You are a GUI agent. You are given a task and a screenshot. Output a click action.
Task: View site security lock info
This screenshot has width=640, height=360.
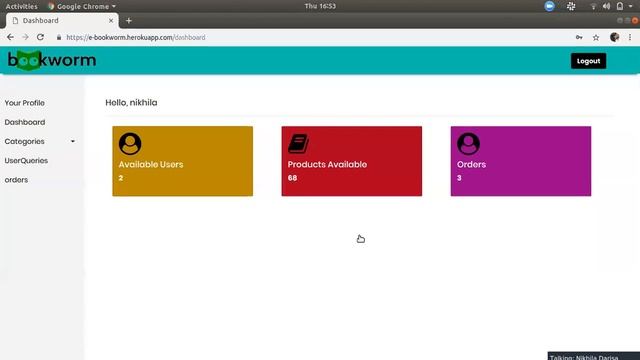(59, 37)
